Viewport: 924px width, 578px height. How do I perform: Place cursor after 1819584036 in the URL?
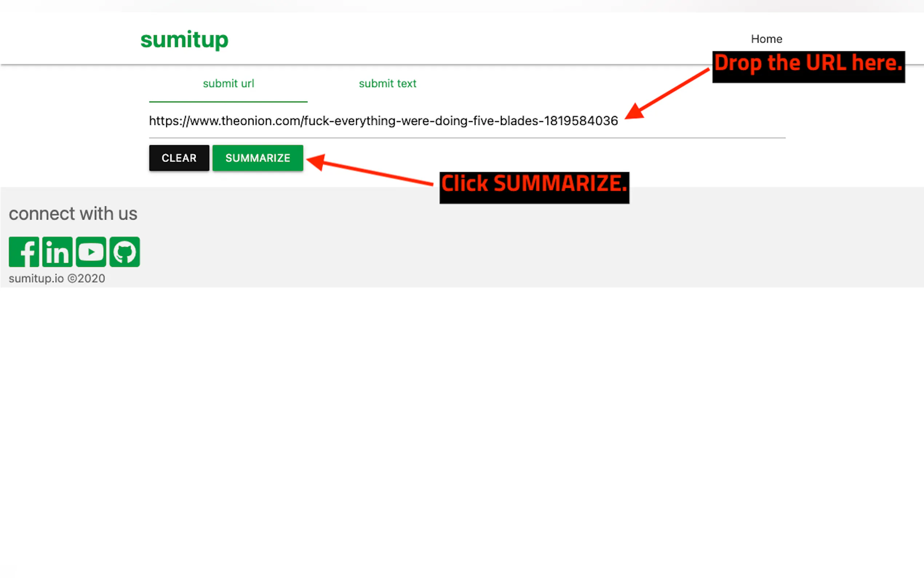618,121
